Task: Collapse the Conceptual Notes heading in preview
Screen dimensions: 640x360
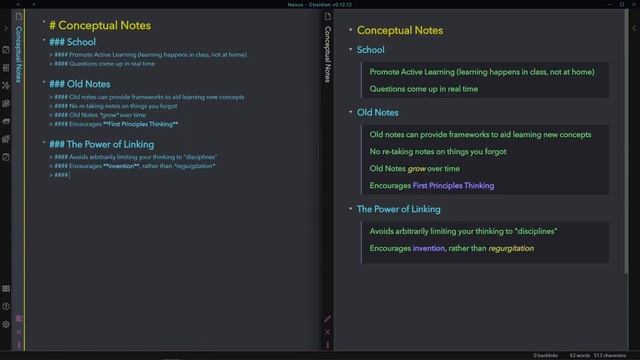Action: [x=350, y=30]
